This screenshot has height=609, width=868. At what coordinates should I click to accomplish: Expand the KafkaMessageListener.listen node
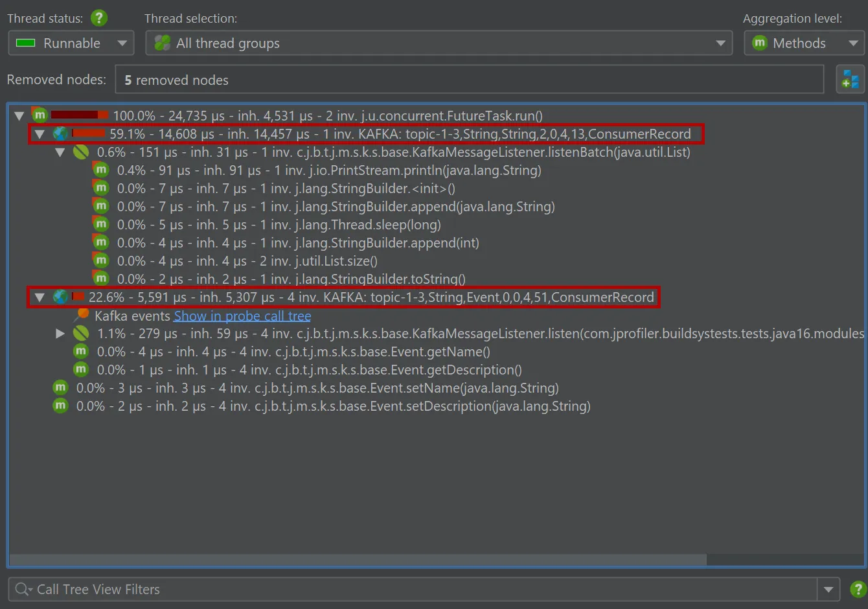[60, 334]
